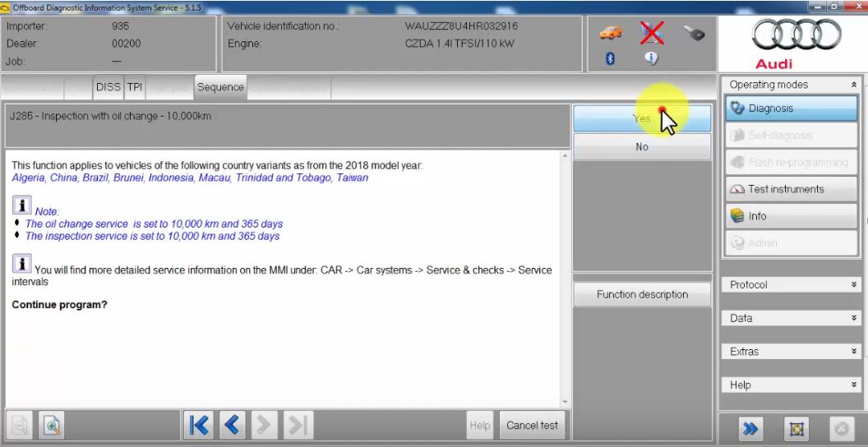The width and height of the screenshot is (868, 447).
Task: Click the Audi four rings logo
Action: click(x=796, y=35)
